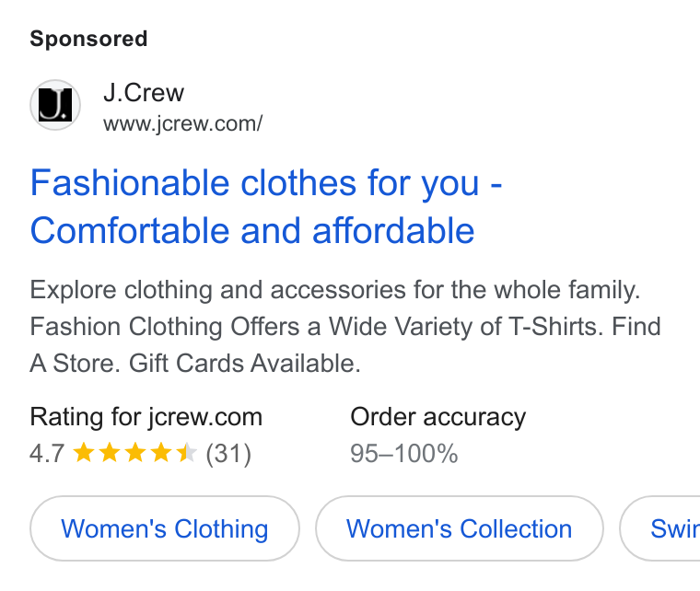Screen dimensions: 700x591
Task: Click the Sponsored label
Action: (x=88, y=39)
